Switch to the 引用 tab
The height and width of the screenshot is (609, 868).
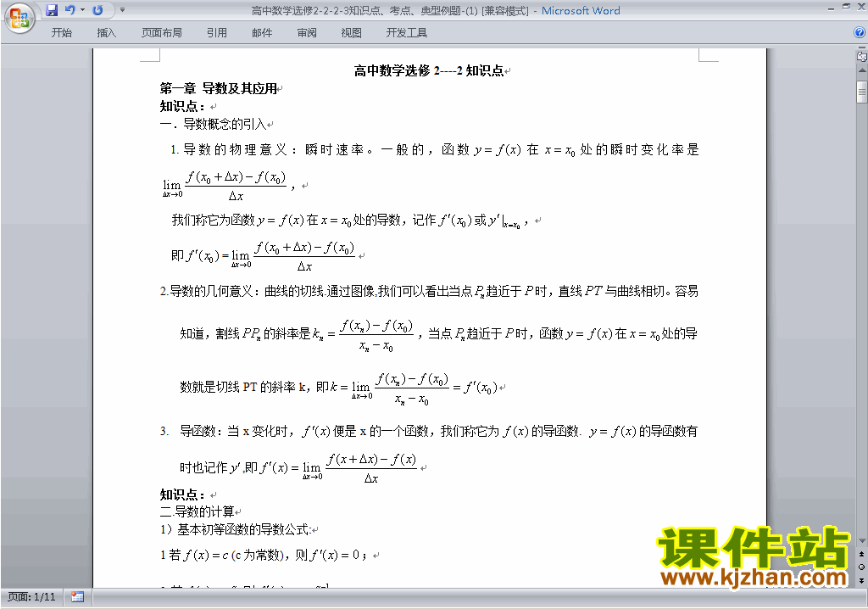pos(217,33)
